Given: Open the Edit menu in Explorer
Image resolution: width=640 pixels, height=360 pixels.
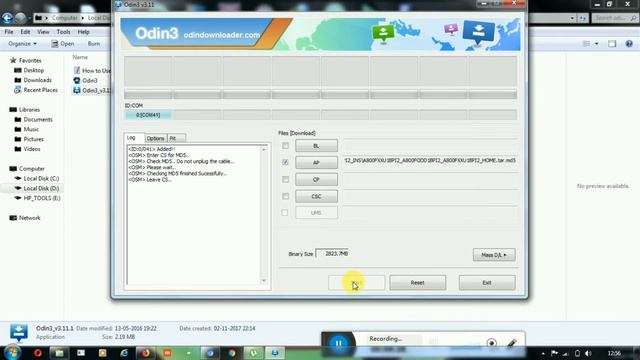Looking at the screenshot, I should [25, 32].
